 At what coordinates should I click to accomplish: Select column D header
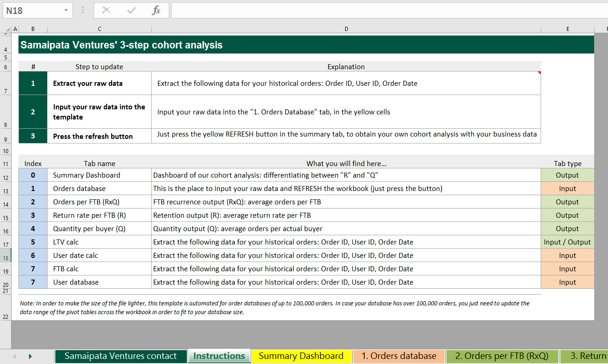(346, 29)
